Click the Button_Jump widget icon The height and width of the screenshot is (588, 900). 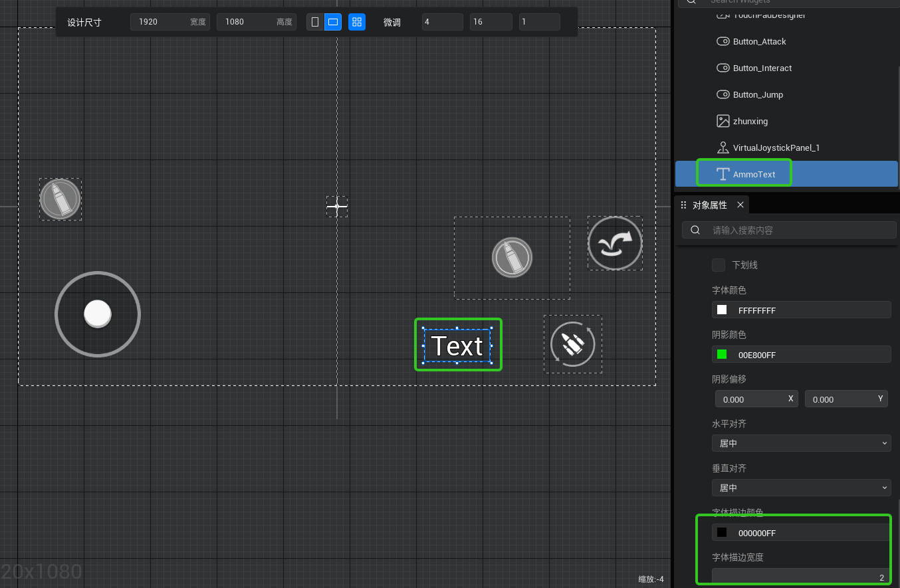pos(723,94)
